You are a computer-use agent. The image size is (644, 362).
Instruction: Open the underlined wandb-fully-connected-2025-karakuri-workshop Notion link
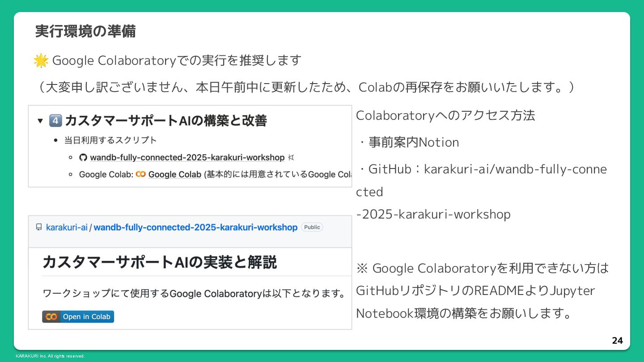187,157
